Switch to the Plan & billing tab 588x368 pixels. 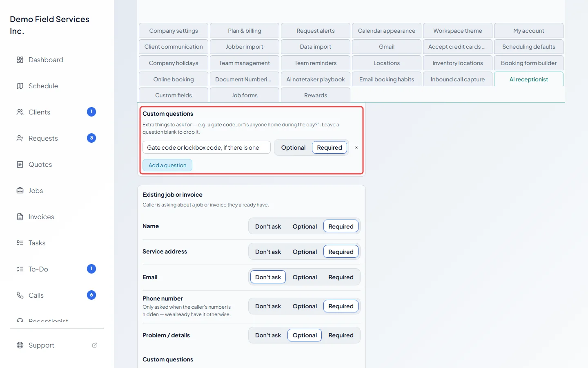click(x=245, y=31)
